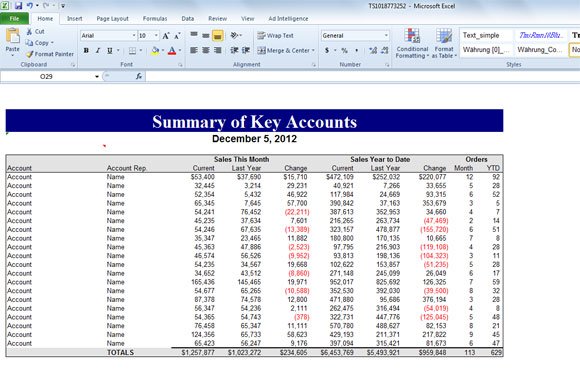Toggle Italic formatting

(98, 50)
